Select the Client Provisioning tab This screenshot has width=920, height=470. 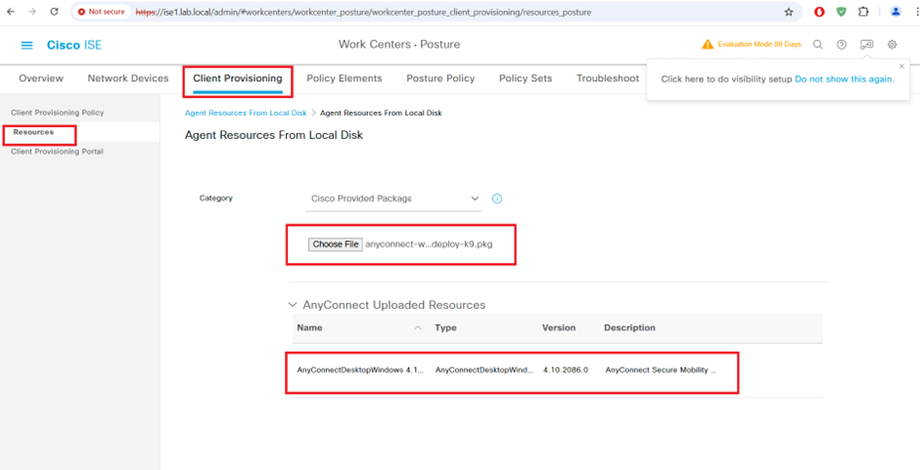(x=238, y=78)
